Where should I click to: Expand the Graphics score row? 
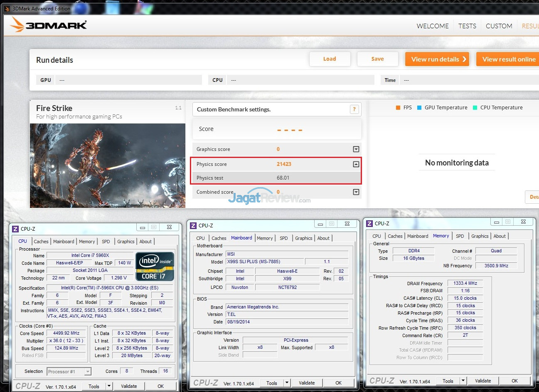coord(356,149)
